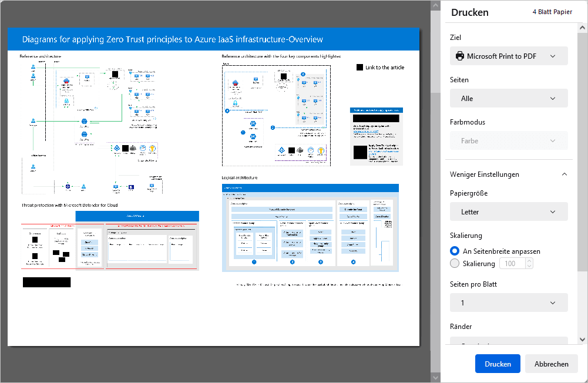Click the Link to the article legend icon
The image size is (588, 383).
359,67
